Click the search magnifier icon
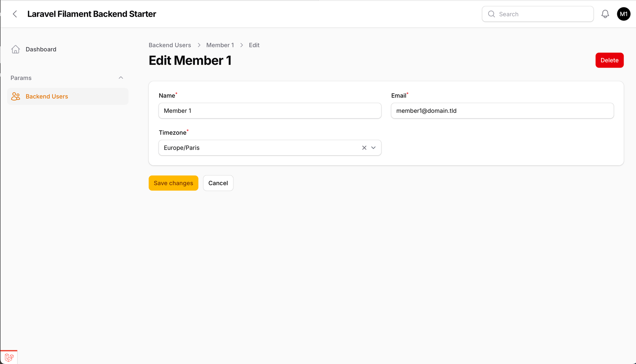Image resolution: width=636 pixels, height=364 pixels. click(x=492, y=14)
